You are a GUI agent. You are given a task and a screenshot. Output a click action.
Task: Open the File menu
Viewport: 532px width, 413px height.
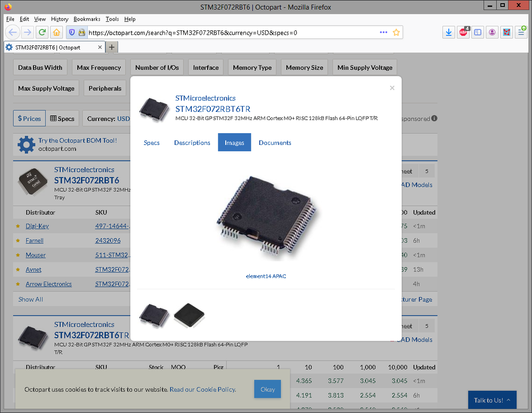point(10,19)
